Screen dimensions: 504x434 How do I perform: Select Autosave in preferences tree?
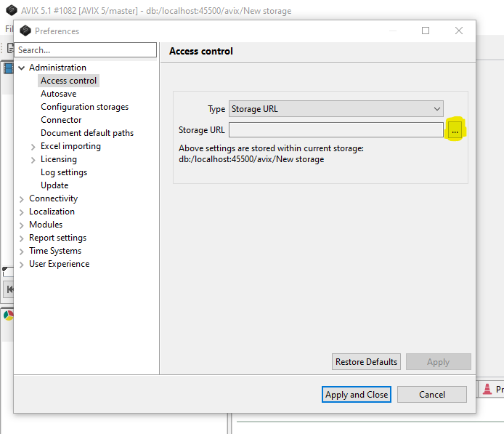click(x=58, y=94)
